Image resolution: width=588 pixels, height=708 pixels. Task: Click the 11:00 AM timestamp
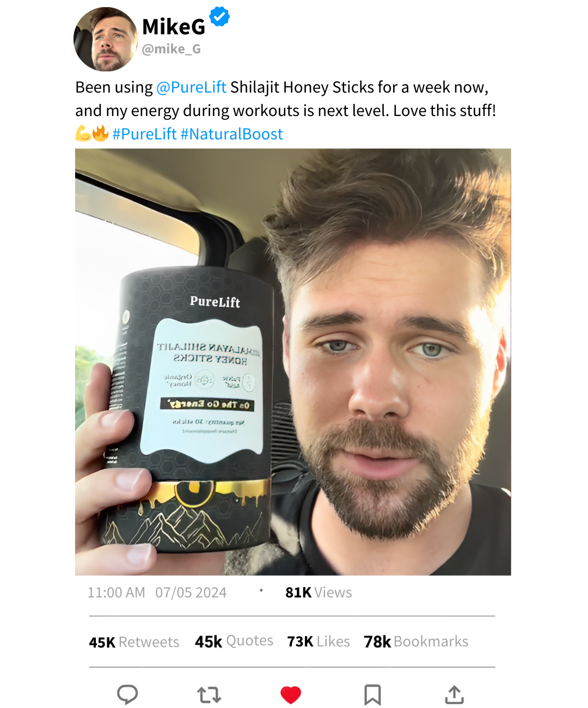(117, 593)
